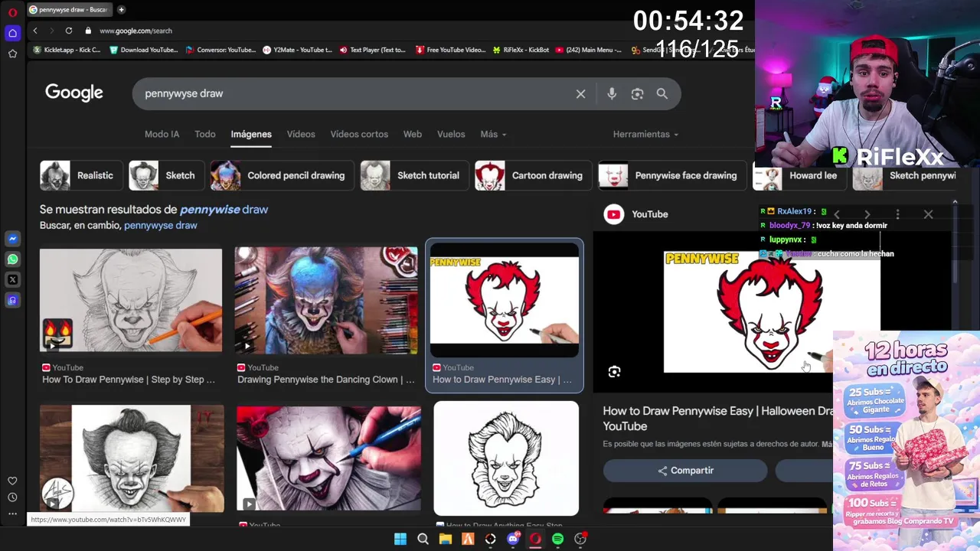Filter by Pennywise face drawing chip

coord(672,175)
